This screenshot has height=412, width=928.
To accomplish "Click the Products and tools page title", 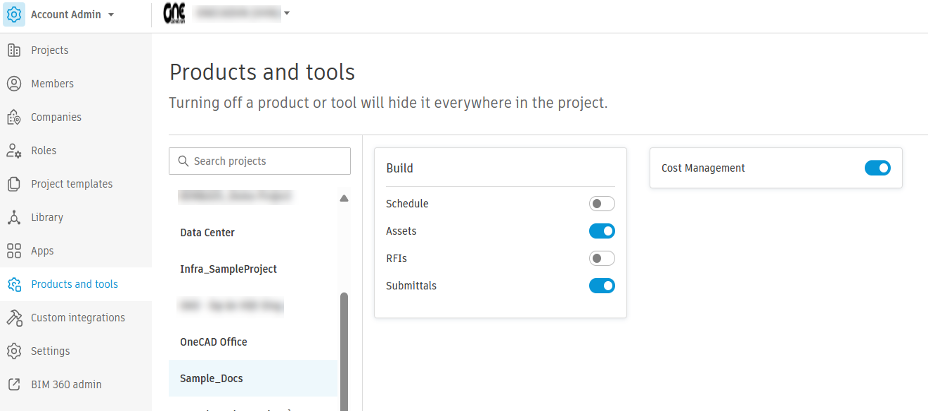I will 262,72.
